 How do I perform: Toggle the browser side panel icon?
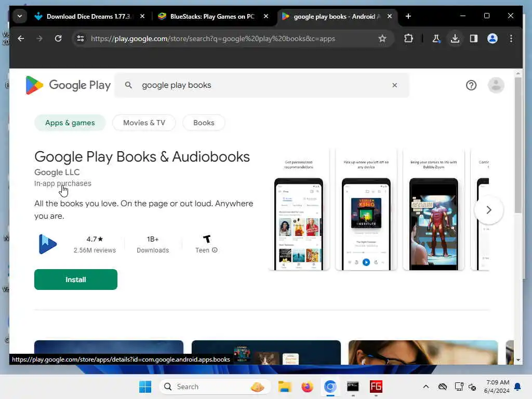pyautogui.click(x=474, y=38)
